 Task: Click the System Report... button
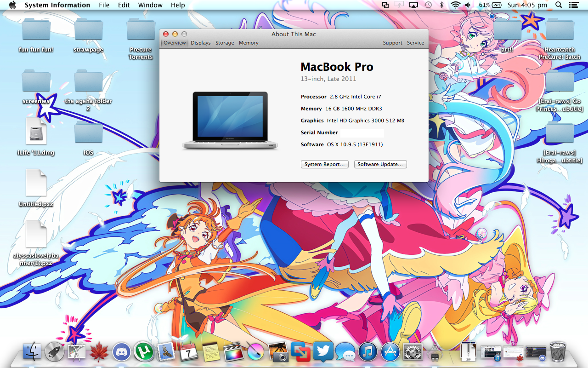click(325, 164)
